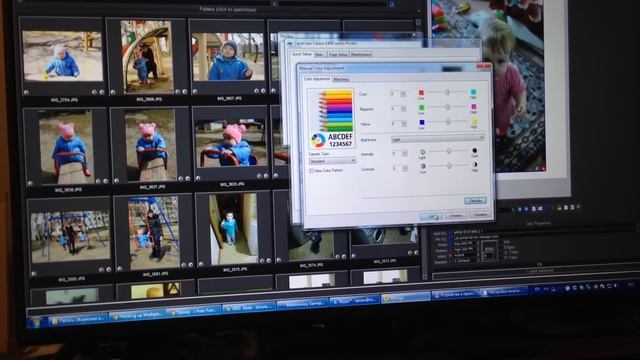Click the Contrast value spinner arrows
The width and height of the screenshot is (640, 360).
(405, 168)
